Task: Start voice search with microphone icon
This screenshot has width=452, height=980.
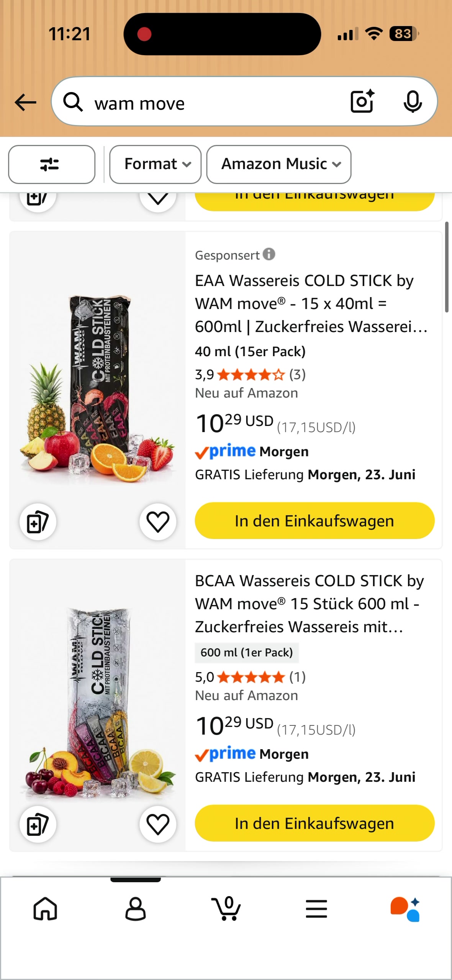Action: 413,102
